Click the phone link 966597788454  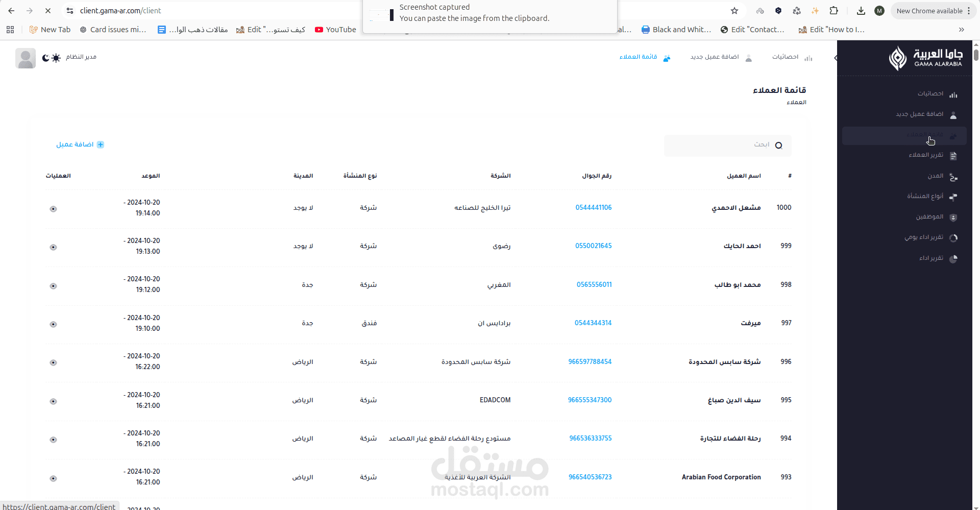coord(590,361)
